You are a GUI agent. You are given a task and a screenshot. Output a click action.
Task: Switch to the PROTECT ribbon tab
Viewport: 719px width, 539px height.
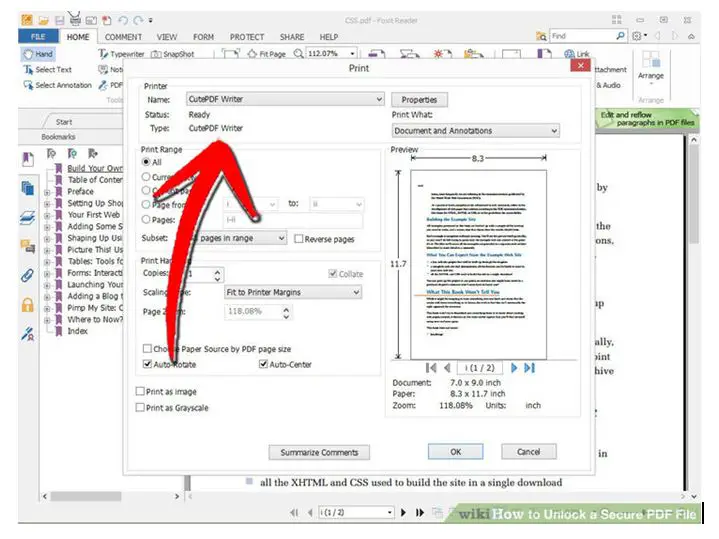[247, 37]
